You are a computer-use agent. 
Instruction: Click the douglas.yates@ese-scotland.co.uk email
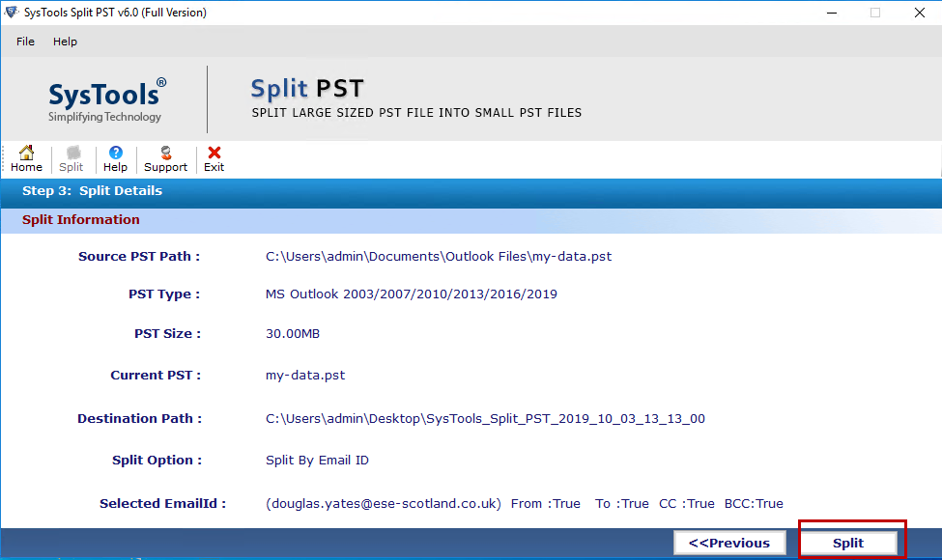coord(384,504)
